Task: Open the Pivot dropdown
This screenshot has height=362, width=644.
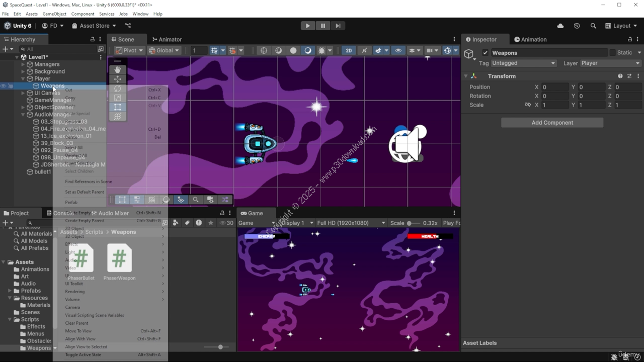Action: [x=129, y=50]
